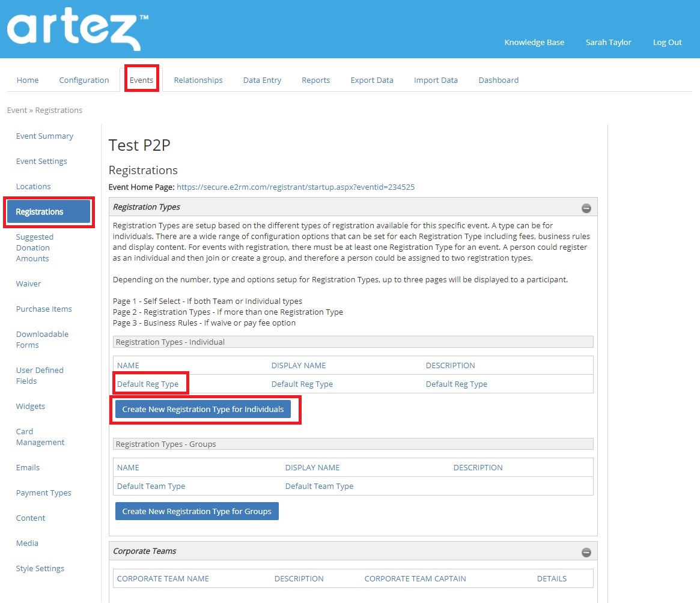Switch to the Reports tab
This screenshot has width=700, height=603.
click(315, 80)
